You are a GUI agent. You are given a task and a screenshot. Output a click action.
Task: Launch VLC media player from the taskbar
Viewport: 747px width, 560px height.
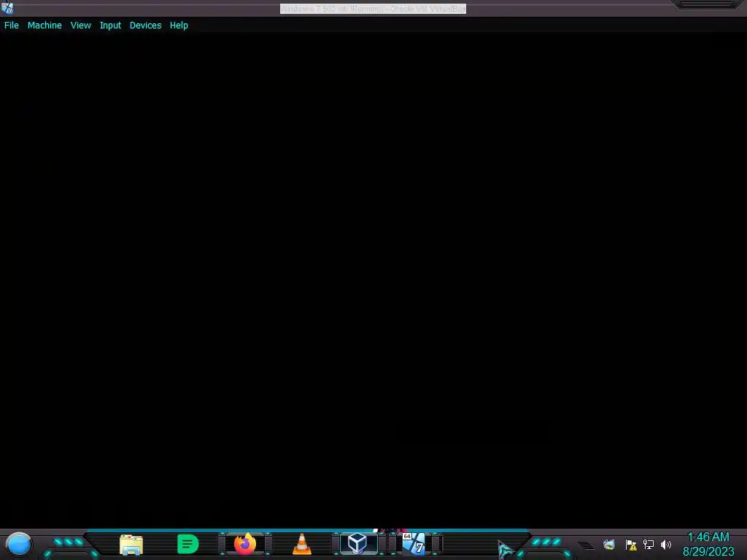tap(301, 544)
